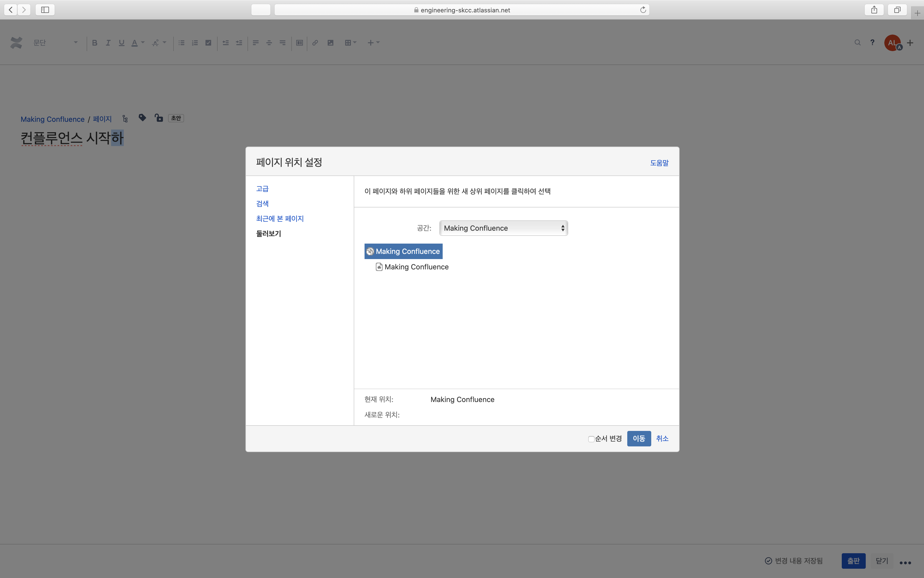Click the page location tree icon
This screenshot has width=924, height=578.
125,119
